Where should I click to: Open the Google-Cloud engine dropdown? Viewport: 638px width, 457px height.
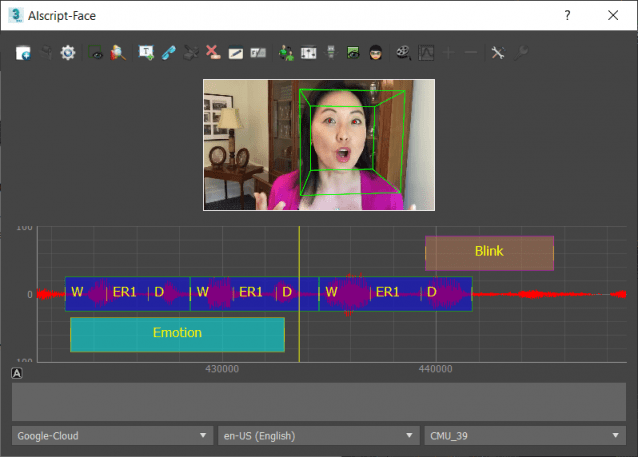[112, 435]
